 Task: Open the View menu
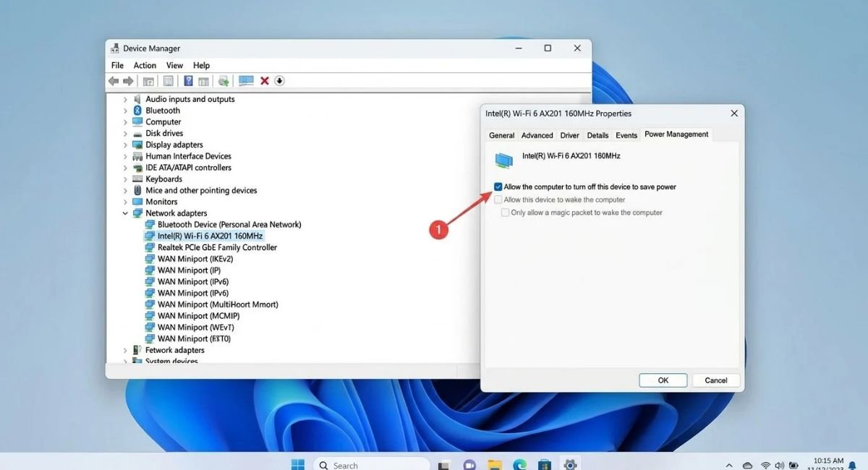click(174, 65)
